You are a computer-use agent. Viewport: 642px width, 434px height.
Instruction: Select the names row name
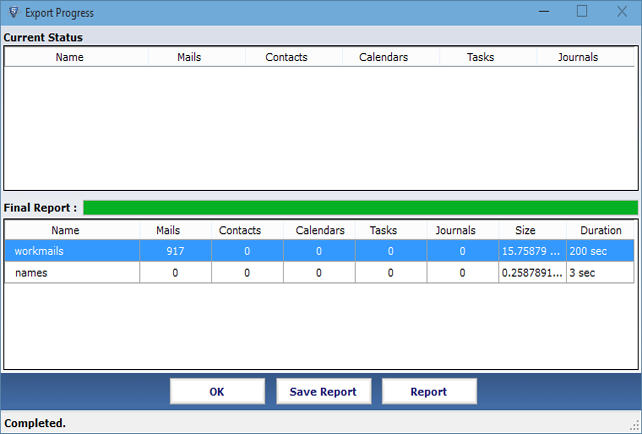(x=72, y=272)
